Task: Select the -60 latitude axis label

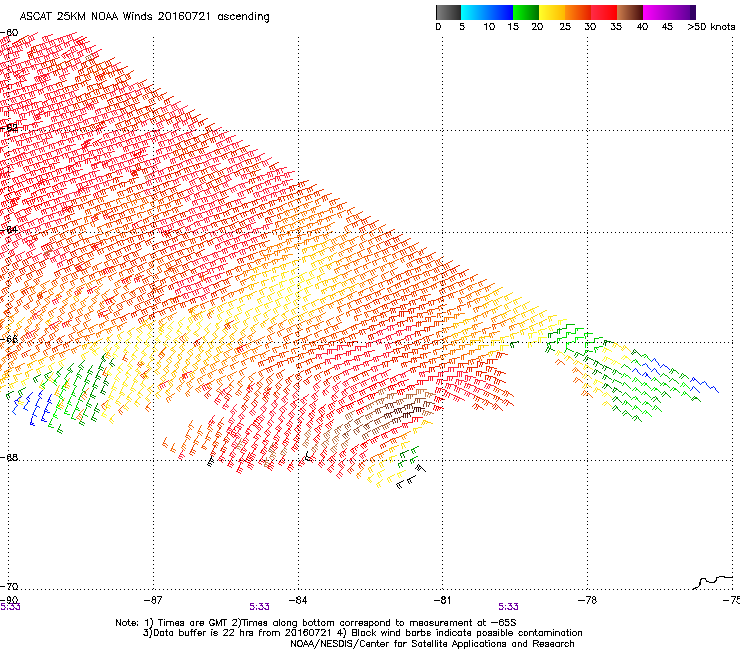Action: [9, 33]
